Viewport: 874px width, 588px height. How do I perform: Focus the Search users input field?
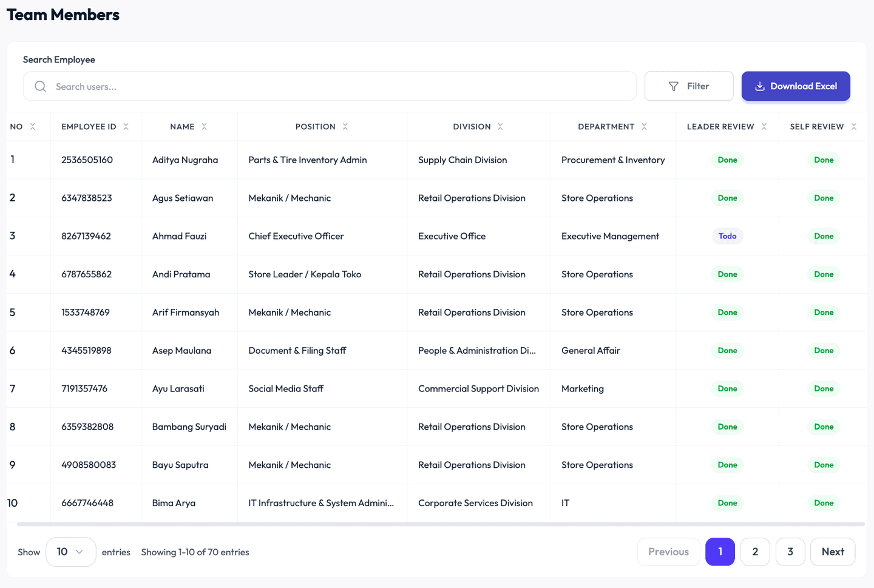point(330,86)
